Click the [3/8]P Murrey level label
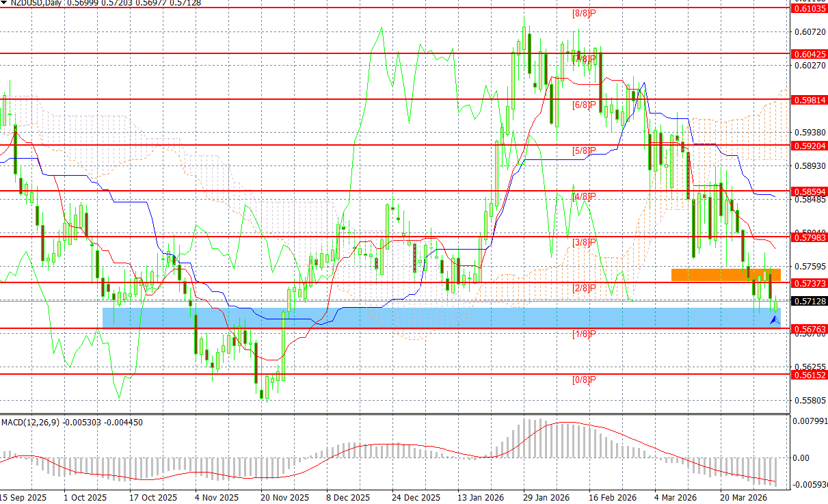828x504 pixels. click(585, 243)
